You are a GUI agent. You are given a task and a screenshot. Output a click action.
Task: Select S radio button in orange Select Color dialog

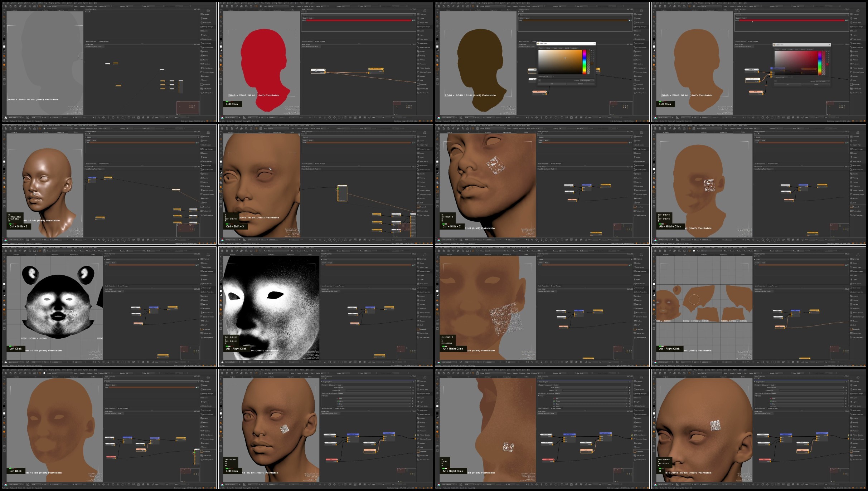pos(591,53)
